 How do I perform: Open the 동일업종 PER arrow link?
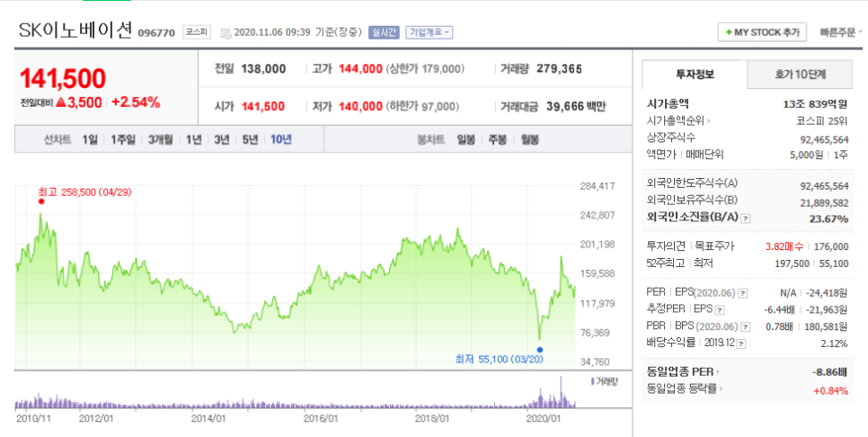click(684, 371)
